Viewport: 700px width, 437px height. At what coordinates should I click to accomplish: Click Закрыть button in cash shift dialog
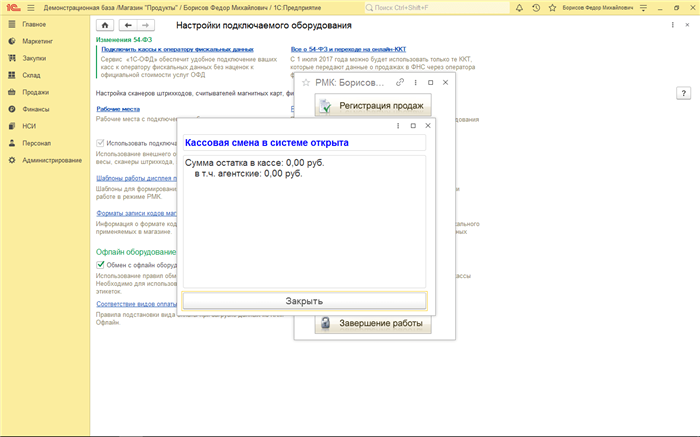click(304, 301)
